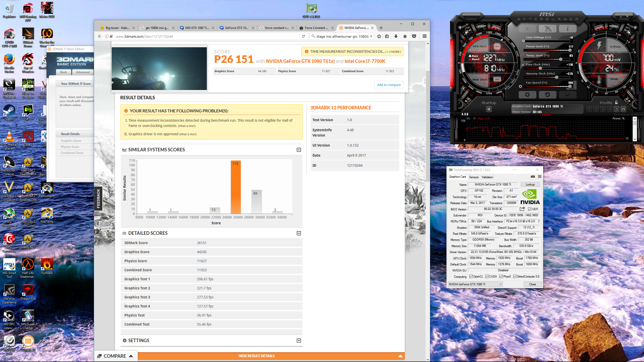This screenshot has height=362, width=644.
Task: Reload the 3DMark result page
Action: pyautogui.click(x=304, y=36)
